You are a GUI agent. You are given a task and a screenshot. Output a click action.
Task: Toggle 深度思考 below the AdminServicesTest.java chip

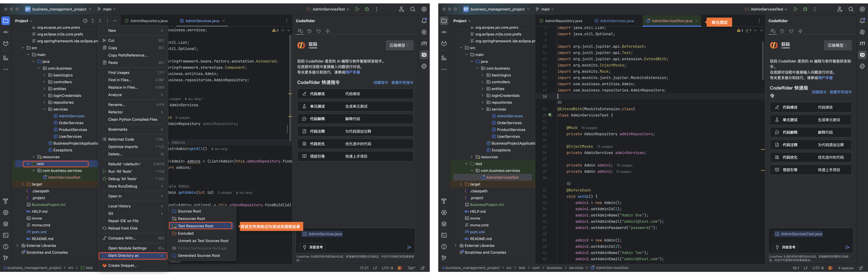[785, 247]
